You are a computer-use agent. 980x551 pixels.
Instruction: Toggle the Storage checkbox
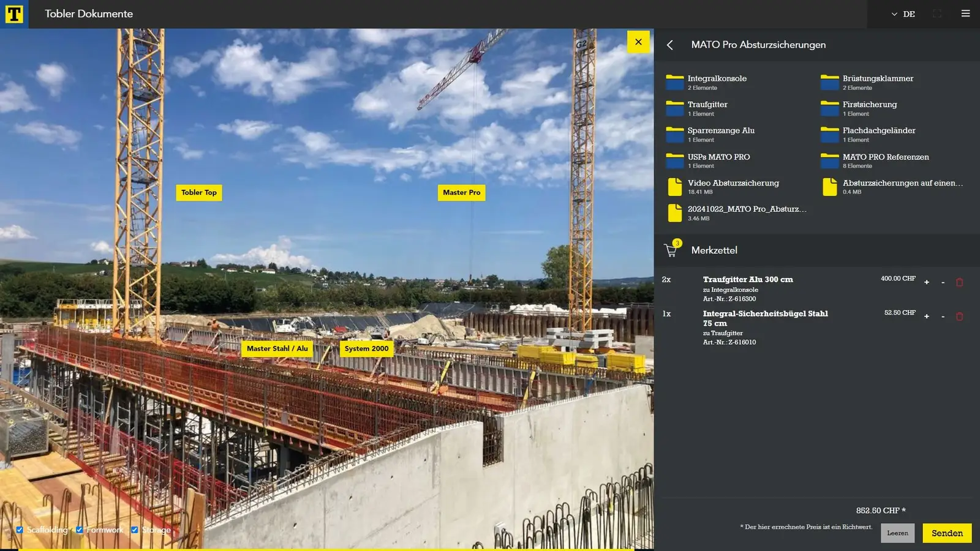(135, 530)
